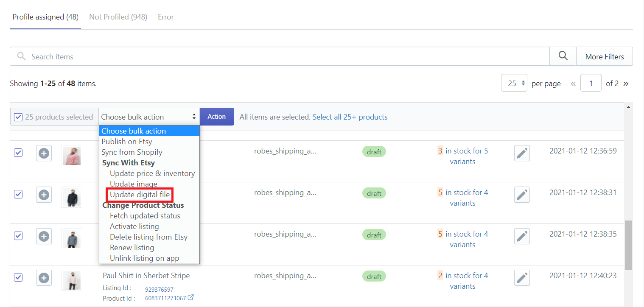644x307 pixels.
Task: Deselect the first product row checkbox
Action: pos(18,153)
